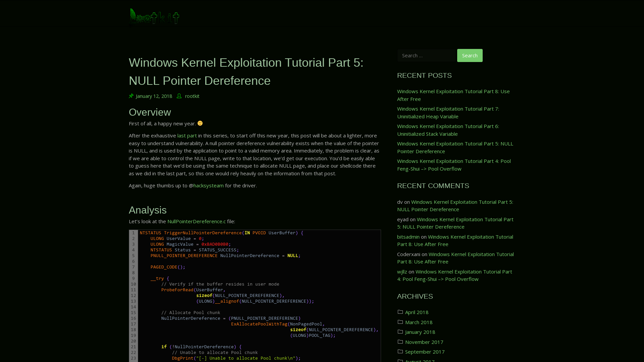Screen dimensions: 644x362
Task: Click the ARCHIVES sidebar heading
Action: (415, 296)
